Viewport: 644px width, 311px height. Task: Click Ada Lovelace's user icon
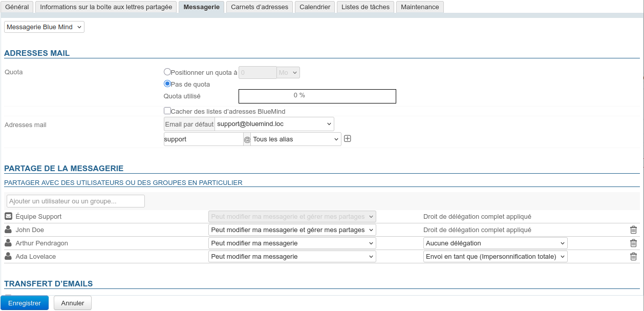(8, 257)
